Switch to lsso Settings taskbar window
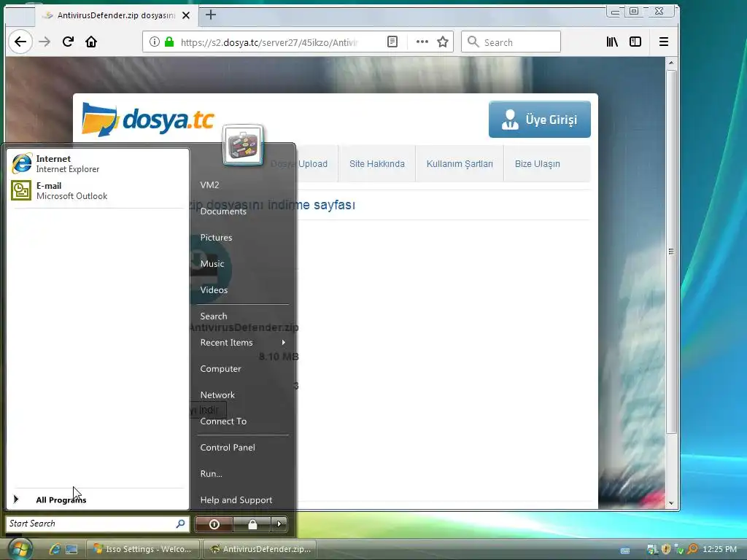747x560 pixels. pos(142,549)
